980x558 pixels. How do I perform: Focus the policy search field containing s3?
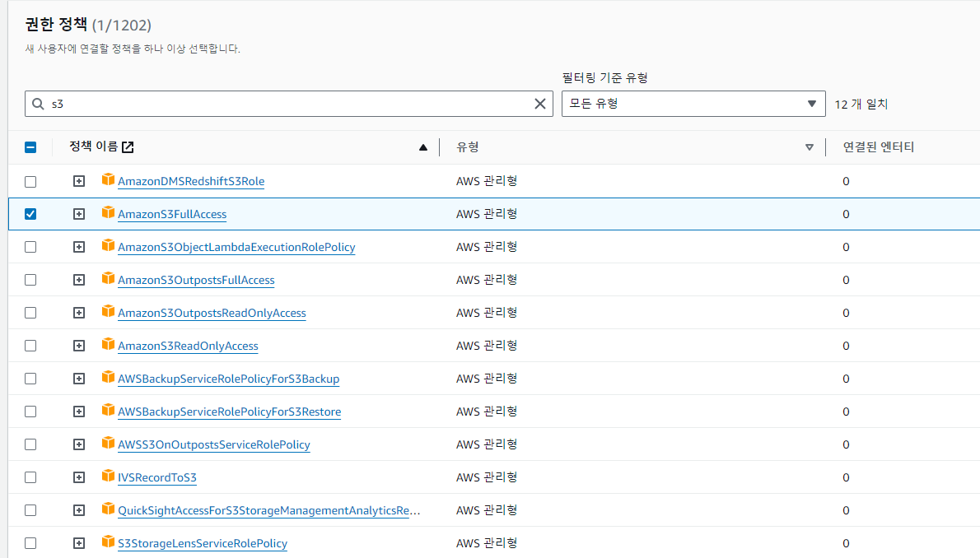[x=289, y=104]
